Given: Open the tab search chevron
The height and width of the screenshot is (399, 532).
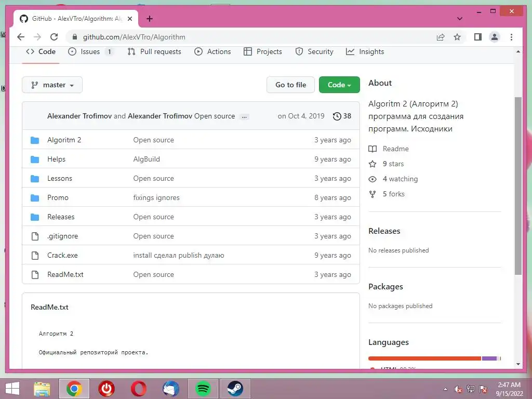Looking at the screenshot, I should [x=460, y=19].
